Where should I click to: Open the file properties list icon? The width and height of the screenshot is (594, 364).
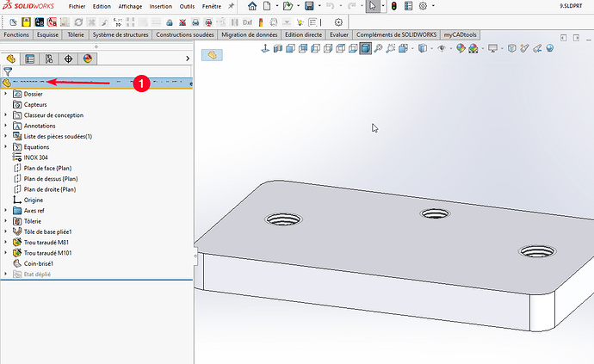point(408,6)
